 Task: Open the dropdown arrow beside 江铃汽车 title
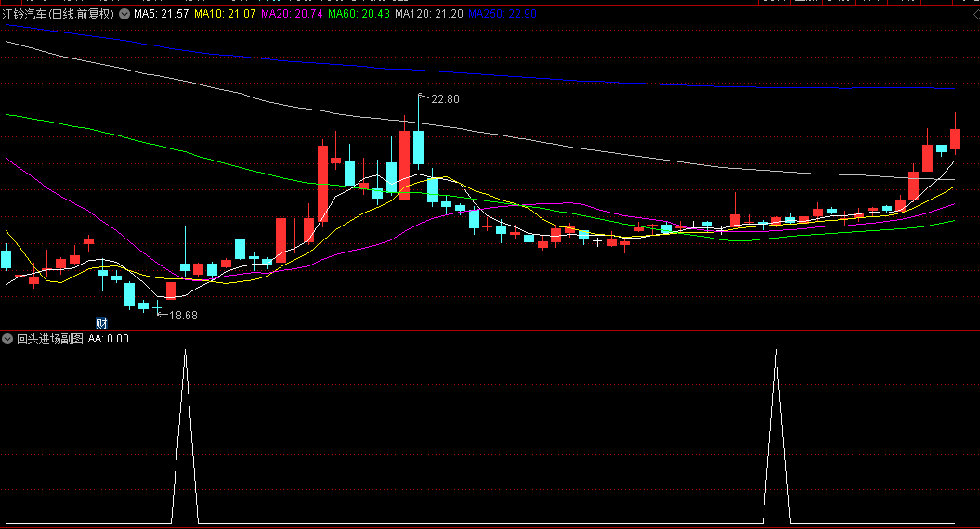tap(124, 14)
